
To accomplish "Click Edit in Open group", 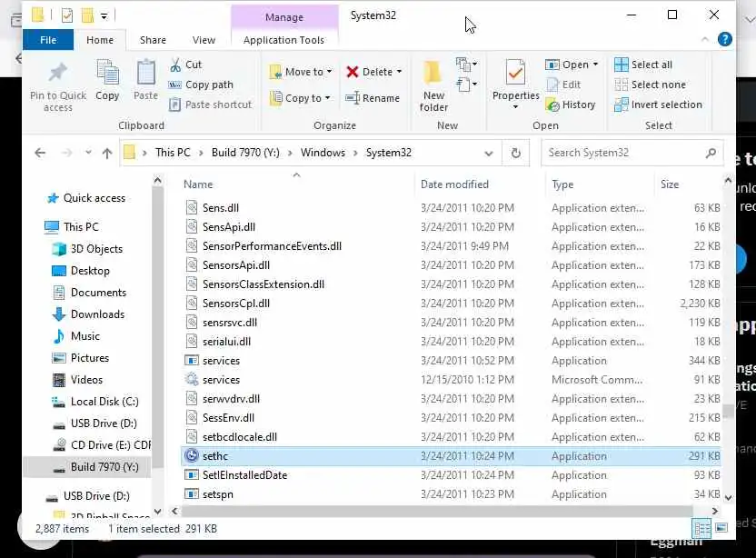I will [563, 85].
